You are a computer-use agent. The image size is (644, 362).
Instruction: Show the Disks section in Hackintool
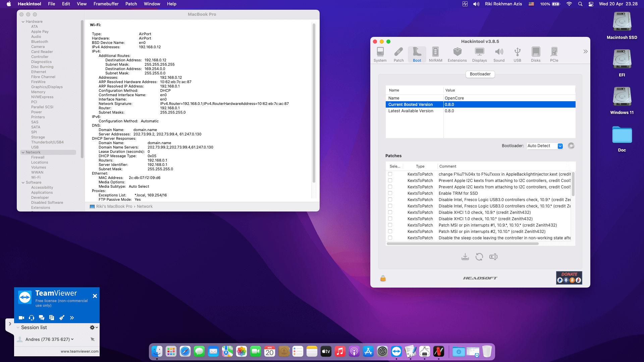536,55
